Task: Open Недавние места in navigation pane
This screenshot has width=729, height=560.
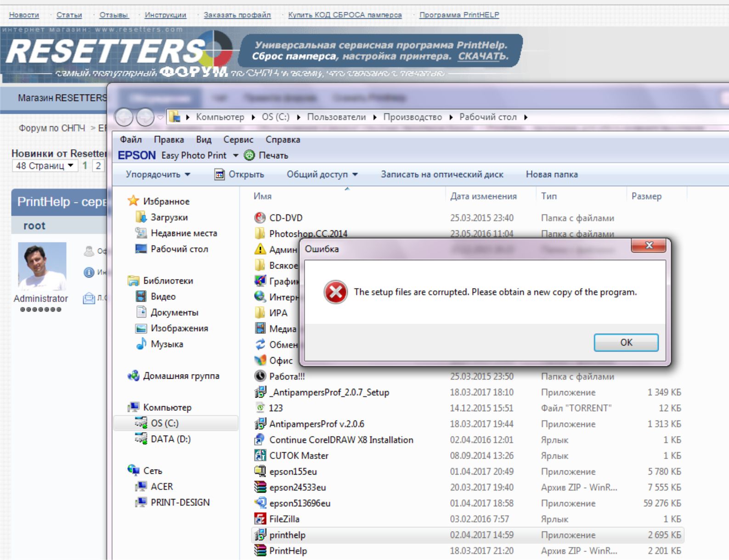Action: tap(184, 233)
